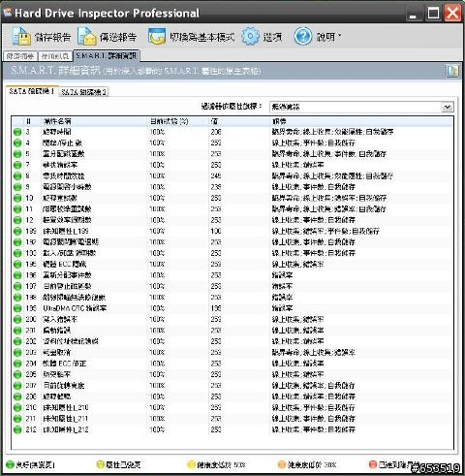This screenshot has width=465, height=476.
Task: Expand Help menu via small arrow beside 說明
Action: tap(339, 34)
